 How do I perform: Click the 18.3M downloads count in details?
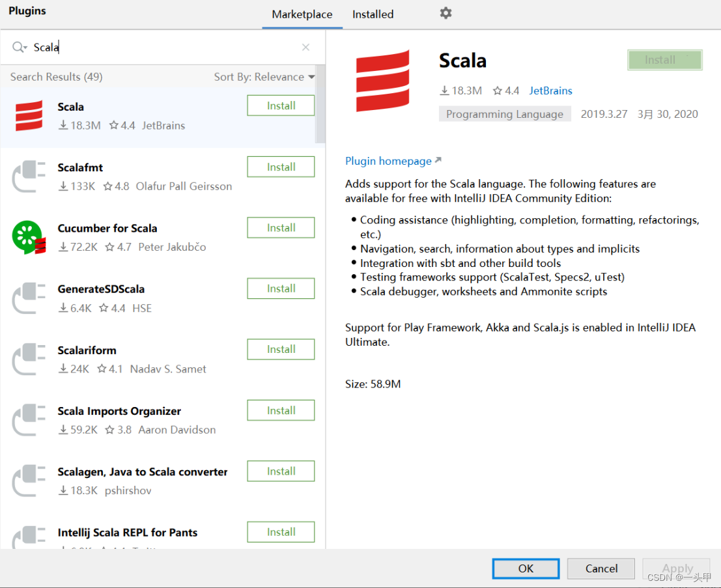460,91
